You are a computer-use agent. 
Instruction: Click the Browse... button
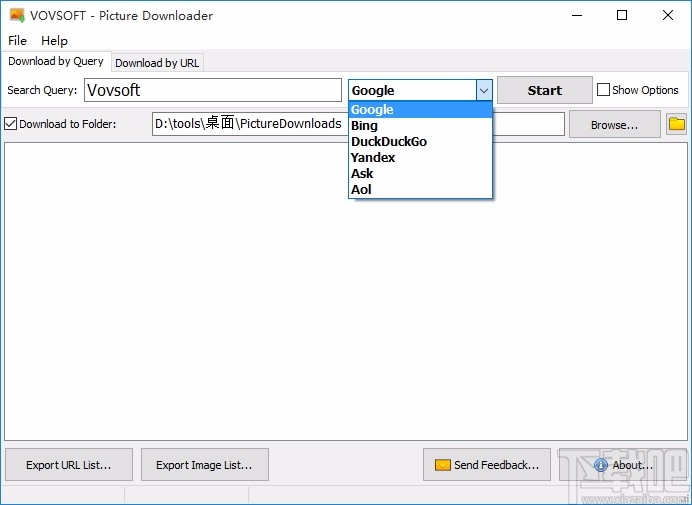click(614, 124)
